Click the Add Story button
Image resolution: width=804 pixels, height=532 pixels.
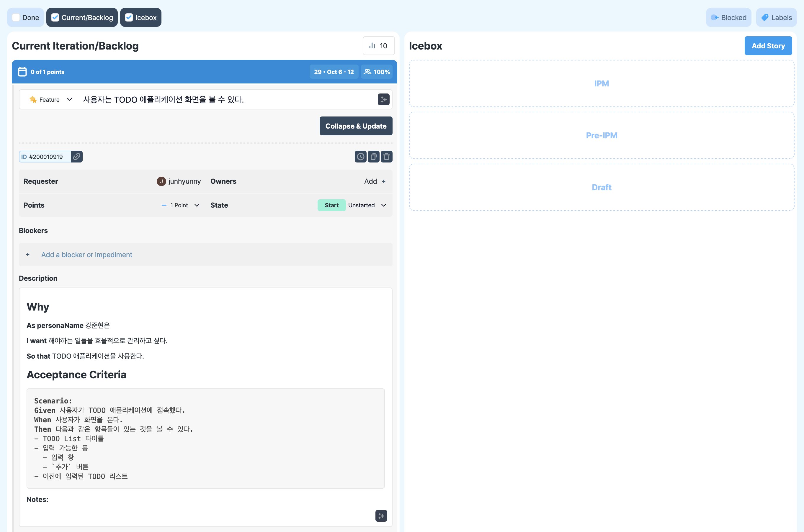768,46
